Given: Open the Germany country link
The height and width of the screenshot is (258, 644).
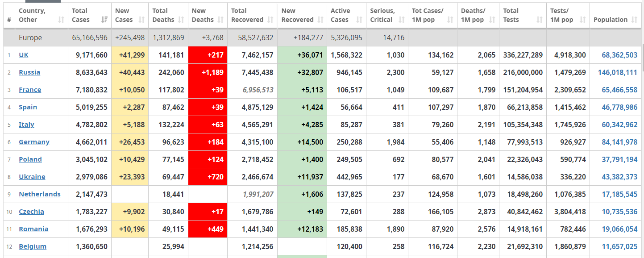Looking at the screenshot, I should (34, 142).
